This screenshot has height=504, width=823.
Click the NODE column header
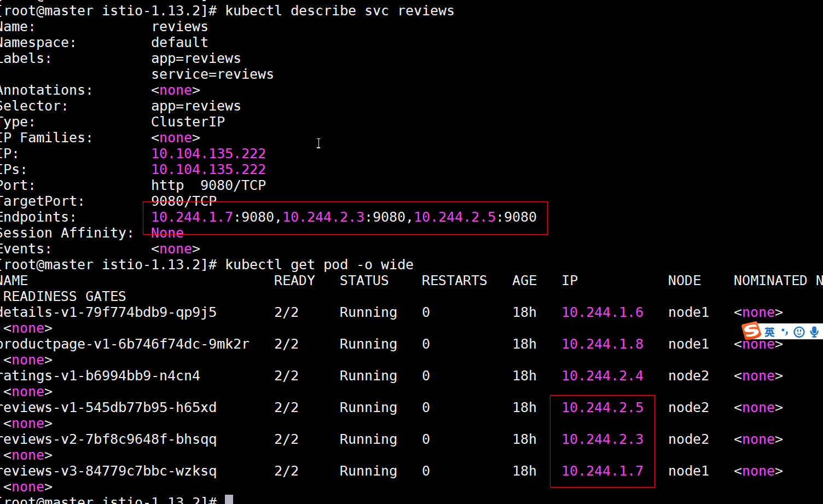685,281
